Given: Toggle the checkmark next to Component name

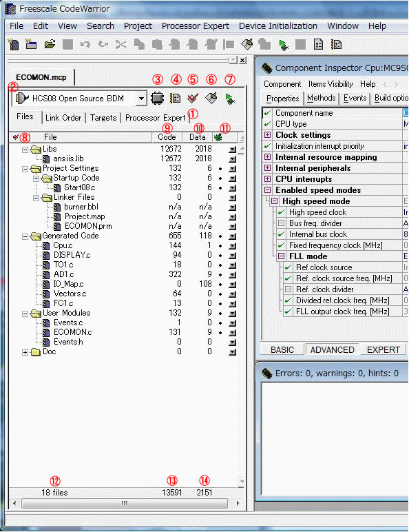Looking at the screenshot, I should pyautogui.click(x=267, y=113).
